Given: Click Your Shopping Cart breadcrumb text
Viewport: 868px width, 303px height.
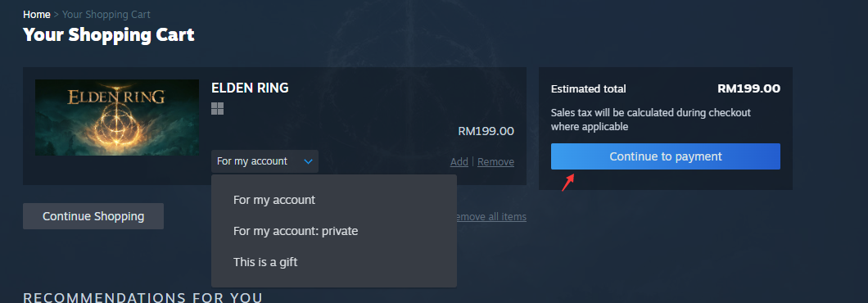Looking at the screenshot, I should coord(106,15).
